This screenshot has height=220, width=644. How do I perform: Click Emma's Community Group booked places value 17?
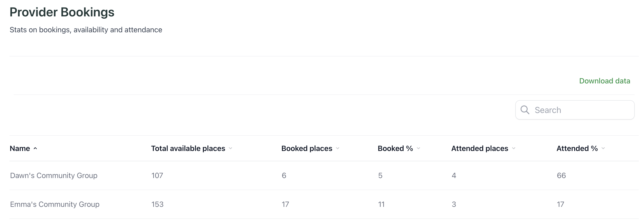coord(285,204)
